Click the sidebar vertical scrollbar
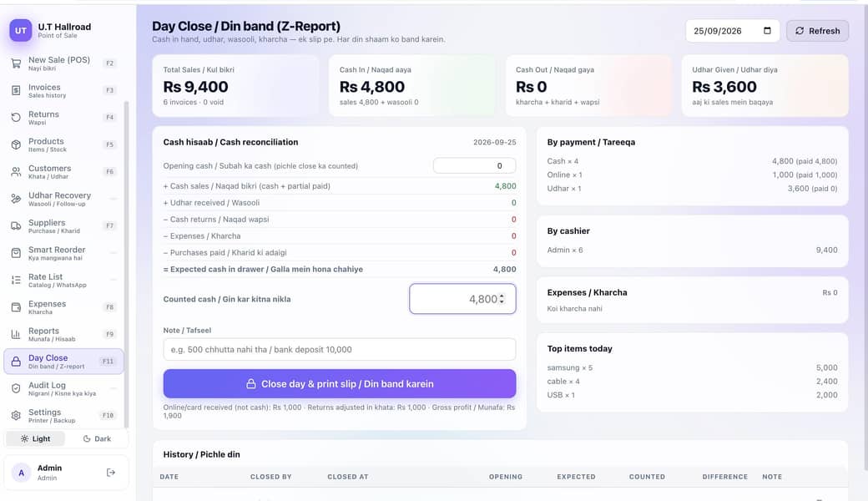868x501 pixels. (x=126, y=264)
